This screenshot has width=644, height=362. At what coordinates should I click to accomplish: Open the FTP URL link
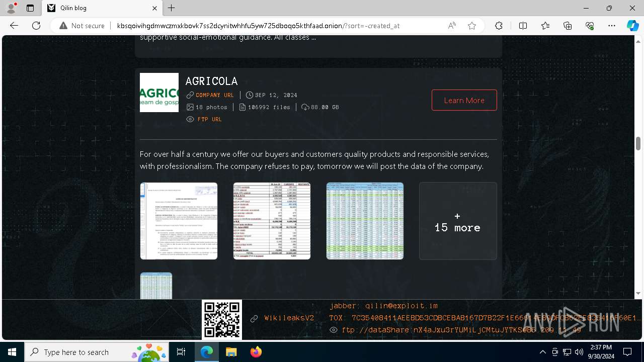210,119
